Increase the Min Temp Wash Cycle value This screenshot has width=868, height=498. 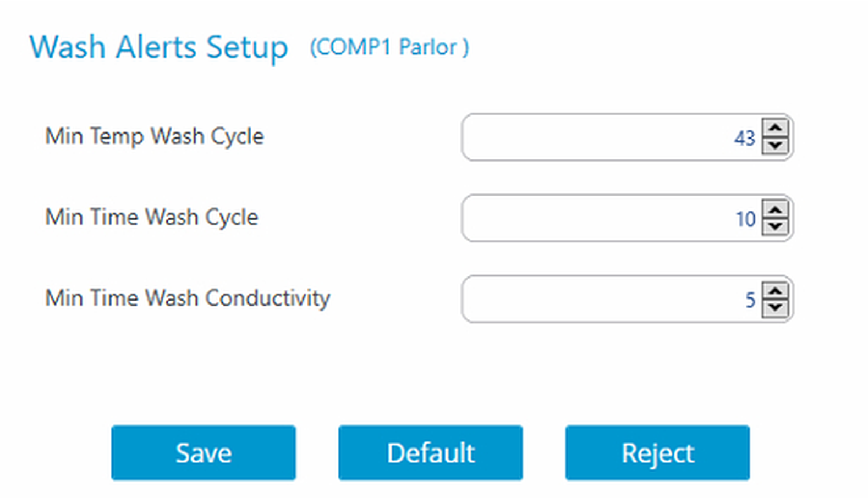coord(776,129)
